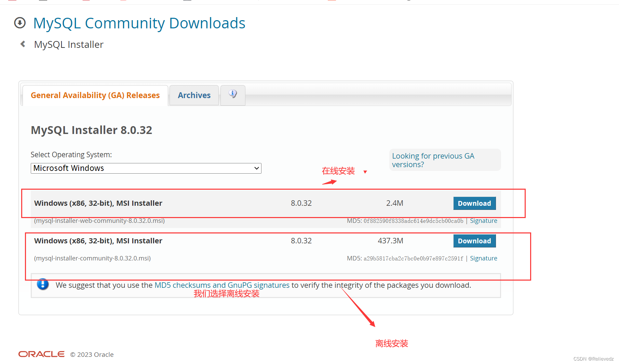The image size is (619, 364).
Task: Click the MySQL Installer 8.0.32 heading
Action: (x=91, y=130)
